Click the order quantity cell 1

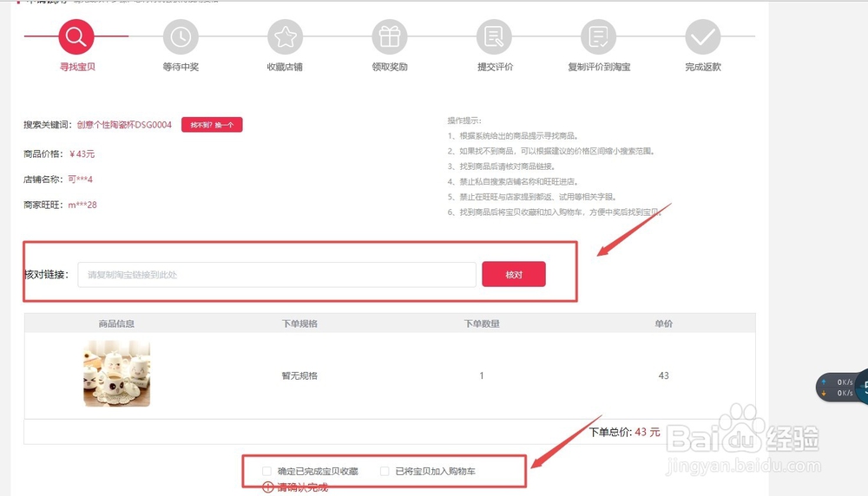click(x=482, y=375)
